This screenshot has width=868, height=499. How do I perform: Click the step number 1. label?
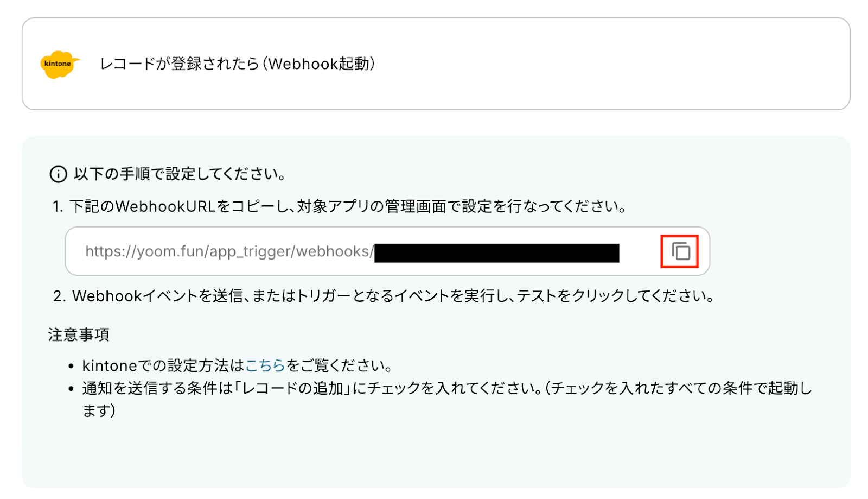(58, 206)
